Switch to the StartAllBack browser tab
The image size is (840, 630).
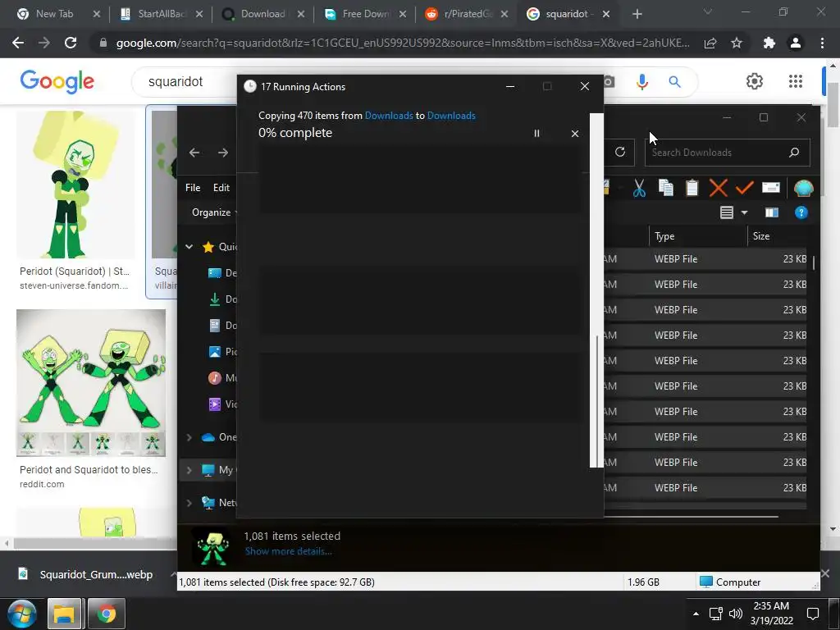coord(161,14)
